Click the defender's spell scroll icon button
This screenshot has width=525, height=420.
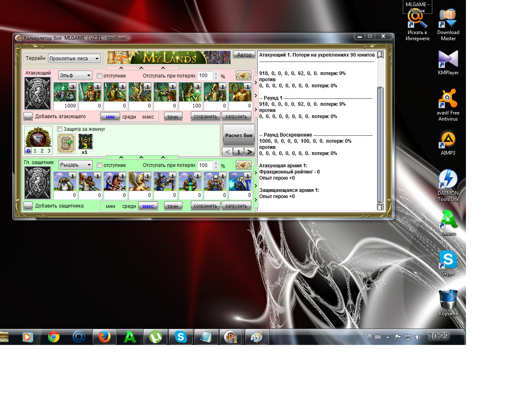point(244,165)
